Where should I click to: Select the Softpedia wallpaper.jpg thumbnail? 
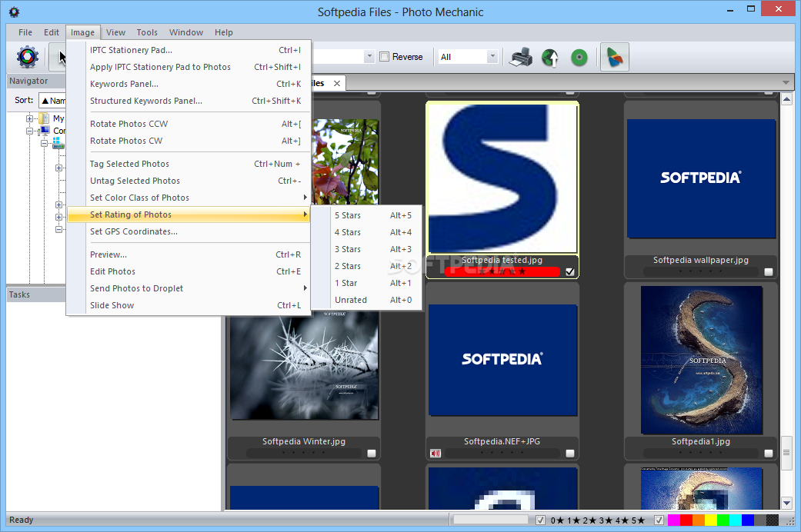tap(701, 178)
